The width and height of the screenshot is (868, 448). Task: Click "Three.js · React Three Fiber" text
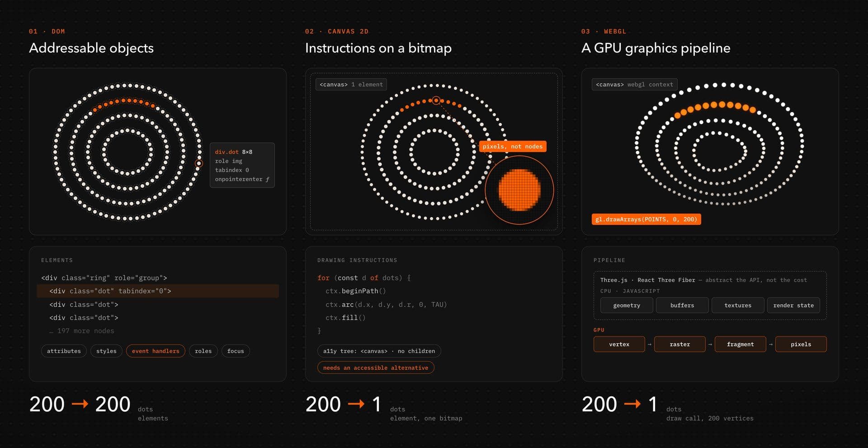click(x=648, y=280)
